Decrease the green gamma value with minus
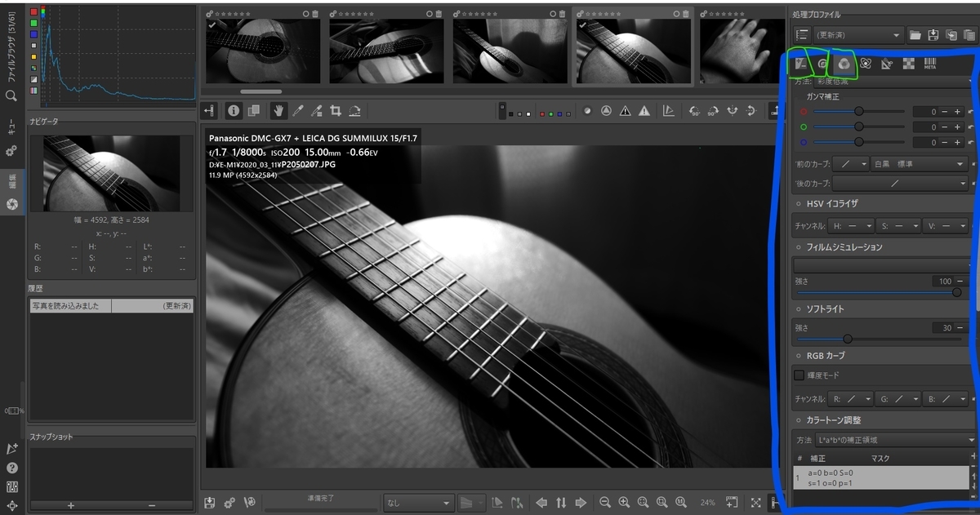 click(x=945, y=127)
